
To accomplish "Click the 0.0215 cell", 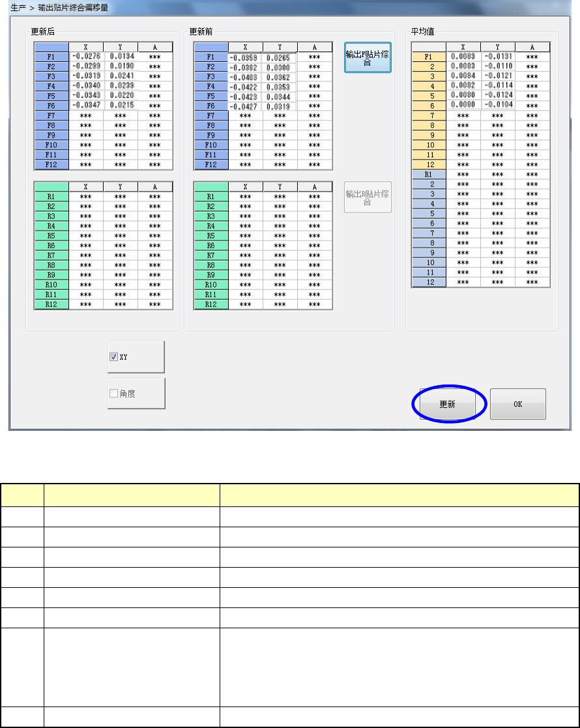I will pyautogui.click(x=121, y=106).
